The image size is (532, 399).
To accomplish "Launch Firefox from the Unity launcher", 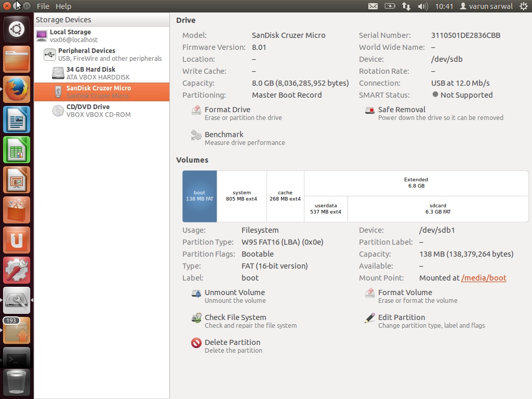I will click(x=17, y=90).
